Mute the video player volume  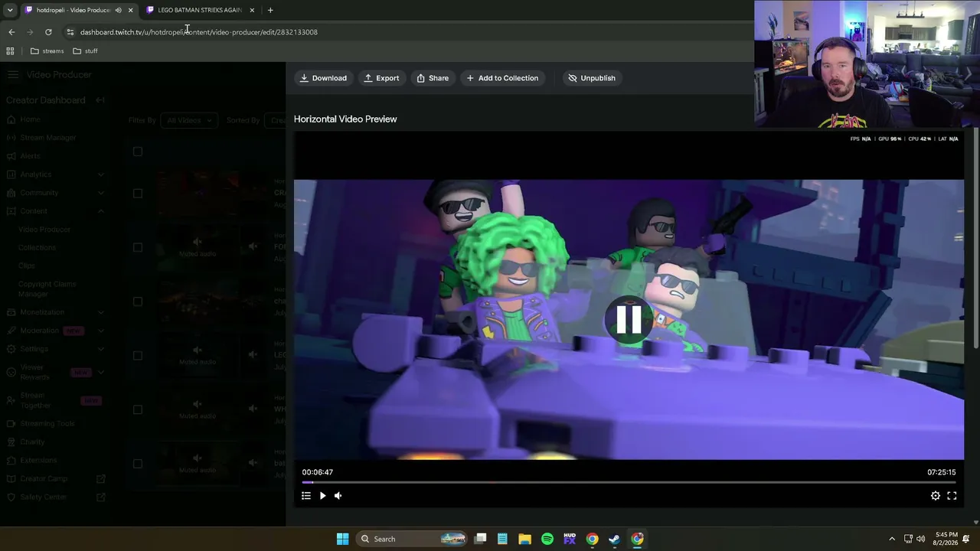pyautogui.click(x=338, y=496)
